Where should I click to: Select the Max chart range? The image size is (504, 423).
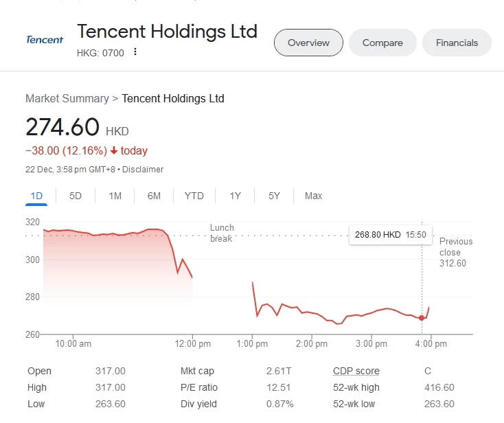pos(313,196)
